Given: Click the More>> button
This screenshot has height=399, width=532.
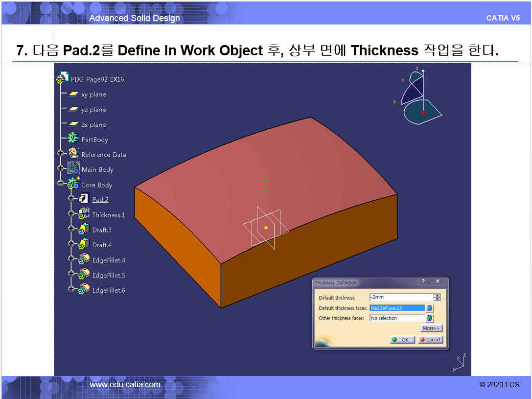Looking at the screenshot, I should [431, 329].
